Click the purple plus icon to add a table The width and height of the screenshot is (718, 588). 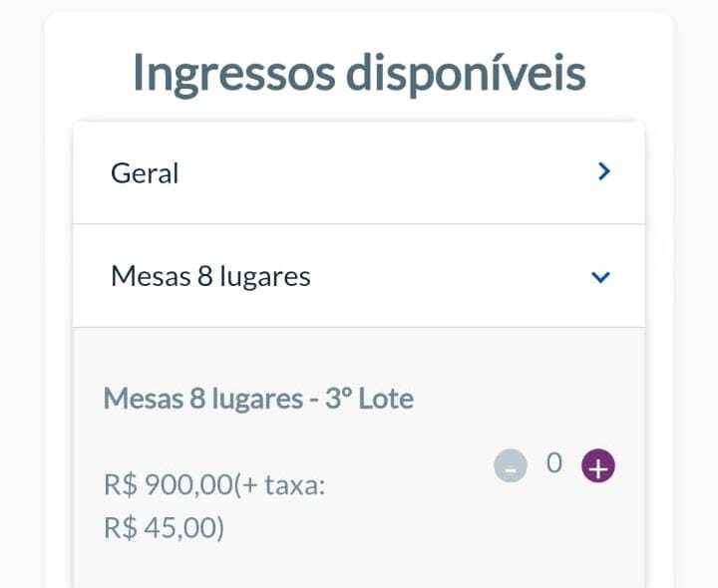pos(598,465)
